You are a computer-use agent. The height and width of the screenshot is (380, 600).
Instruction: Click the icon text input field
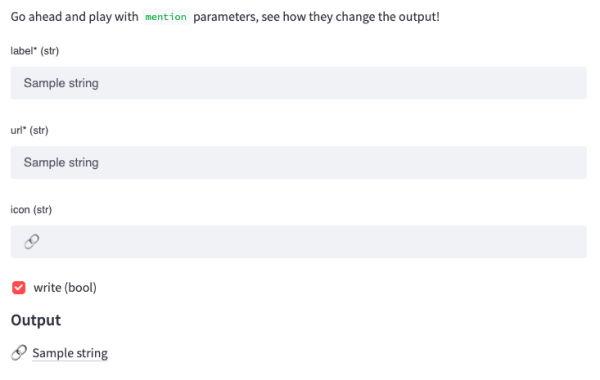pos(298,241)
